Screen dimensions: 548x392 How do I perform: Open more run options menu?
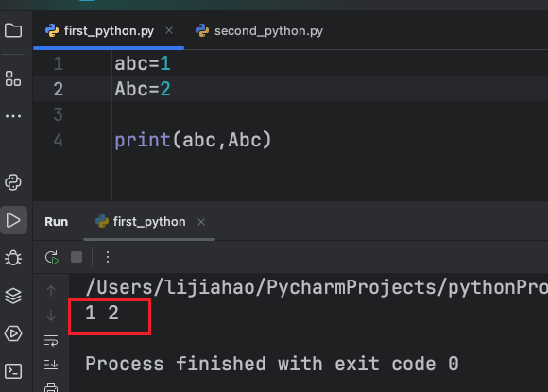(x=108, y=257)
